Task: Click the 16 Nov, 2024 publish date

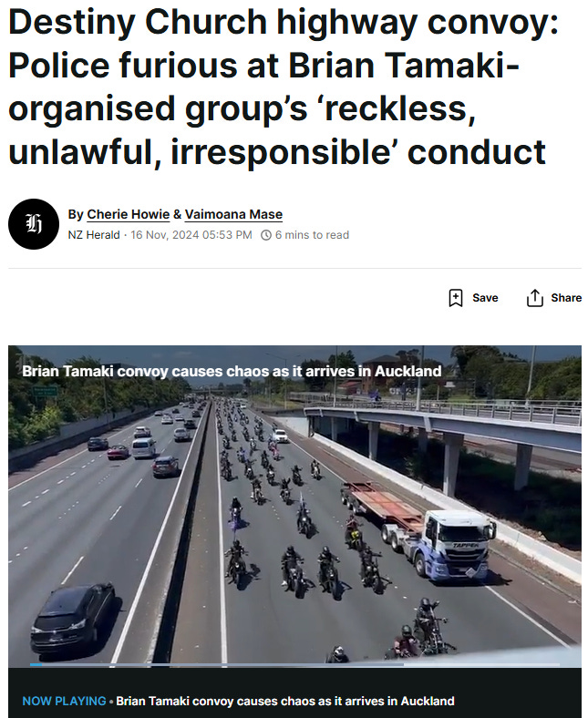Action: 191,235
